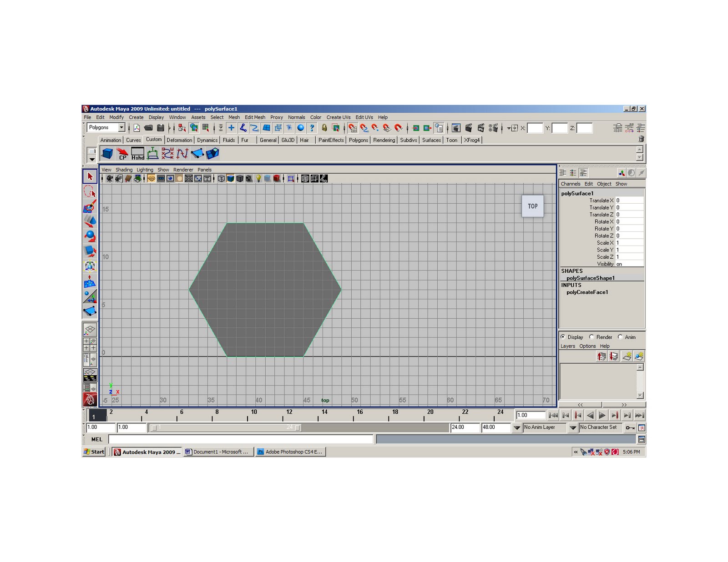This screenshot has height=562, width=728.
Task: Pick the Scale tool cube icon
Action: coord(90,251)
